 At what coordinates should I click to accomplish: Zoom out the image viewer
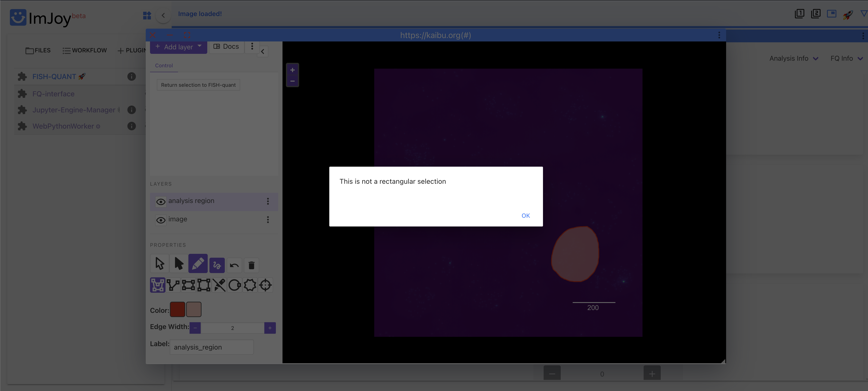[x=293, y=81]
